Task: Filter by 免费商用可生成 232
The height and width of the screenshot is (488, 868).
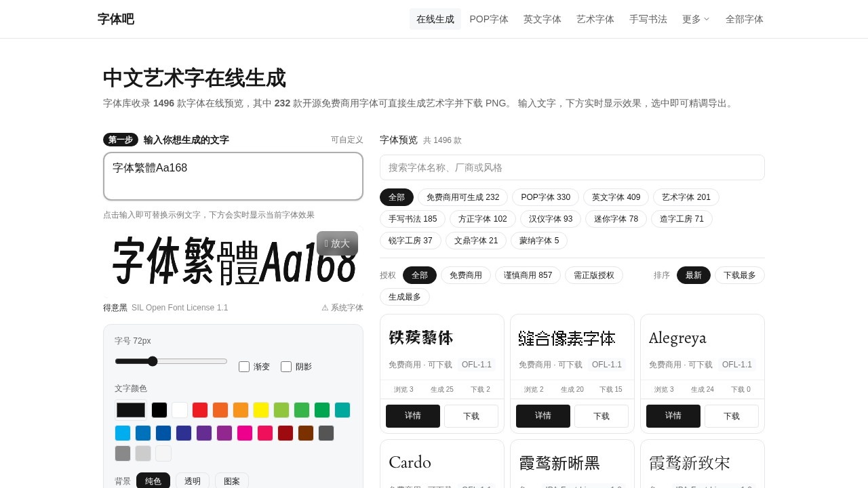Action: tap(463, 197)
